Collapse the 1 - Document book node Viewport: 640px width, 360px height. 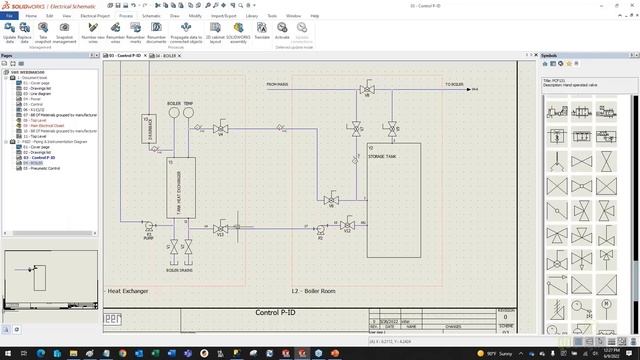coord(6,78)
